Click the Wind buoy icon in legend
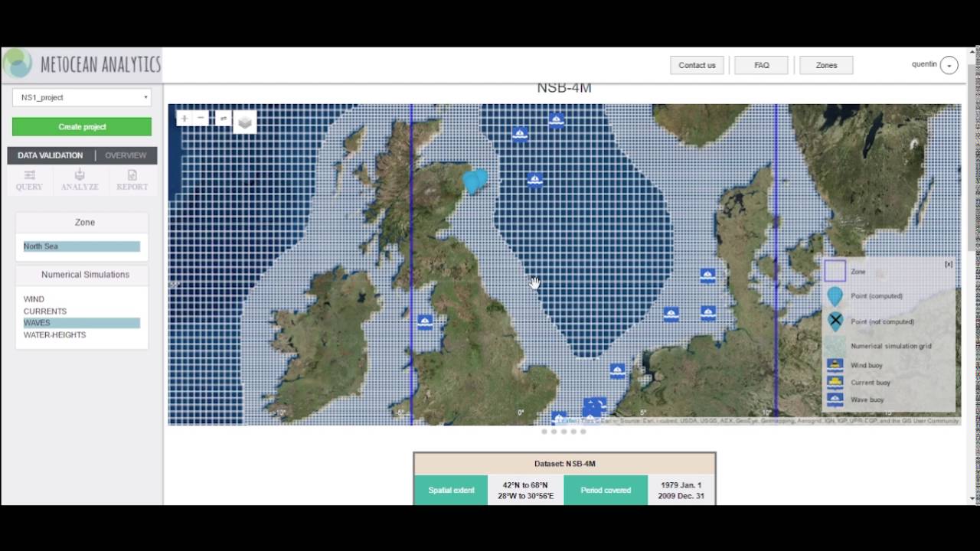 pos(835,364)
